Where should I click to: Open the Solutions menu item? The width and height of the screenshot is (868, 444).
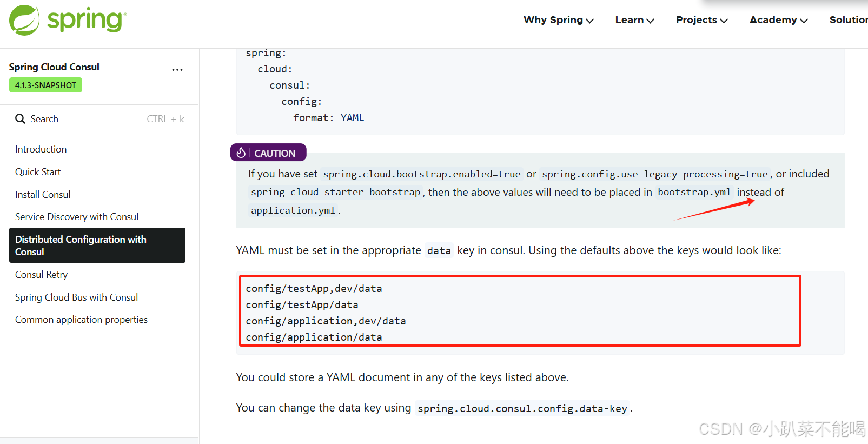tap(849, 20)
